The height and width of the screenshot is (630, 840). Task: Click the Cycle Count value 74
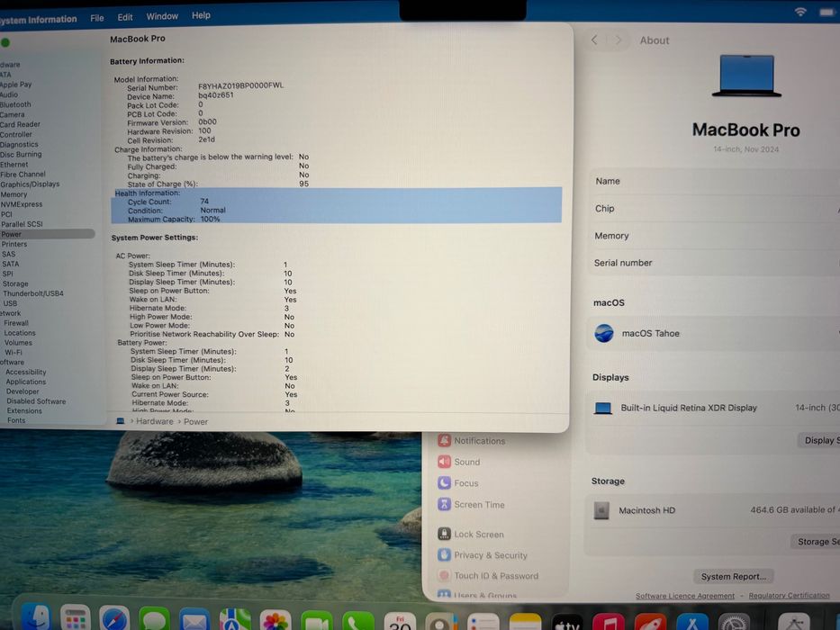point(204,202)
